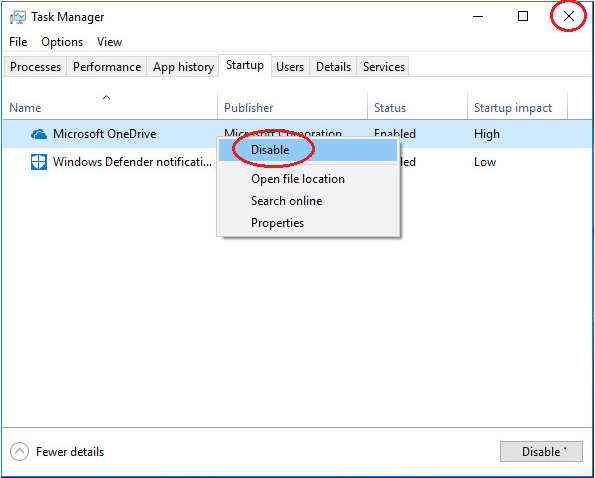Switch to the App history tab
Image resolution: width=595 pixels, height=478 pixels.
[x=183, y=67]
